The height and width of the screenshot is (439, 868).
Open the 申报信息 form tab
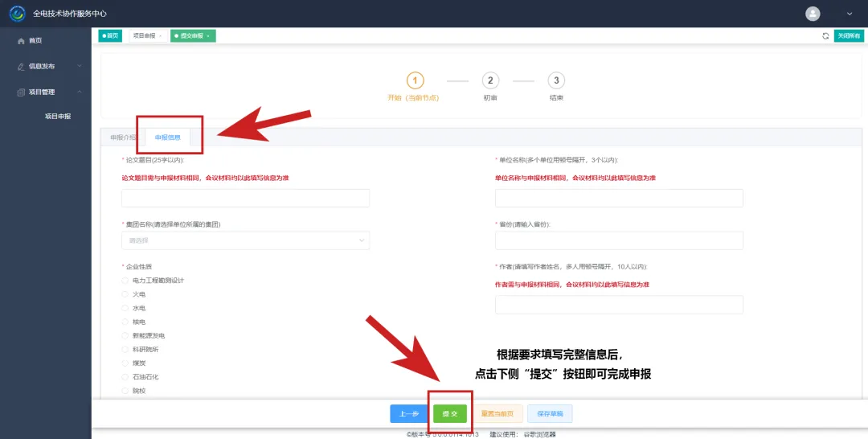click(168, 137)
